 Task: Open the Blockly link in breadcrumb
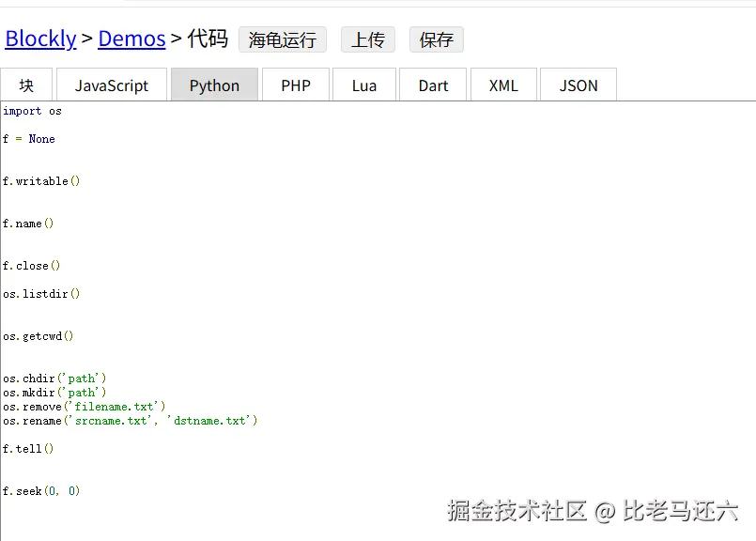(x=40, y=39)
